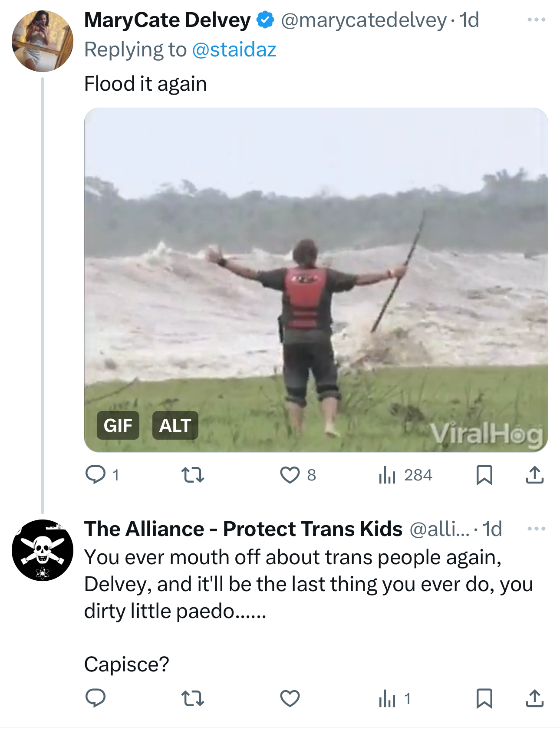Screen dimensions: 560x730
Task: Reply to The Alliance's tweet
Action: [96, 698]
